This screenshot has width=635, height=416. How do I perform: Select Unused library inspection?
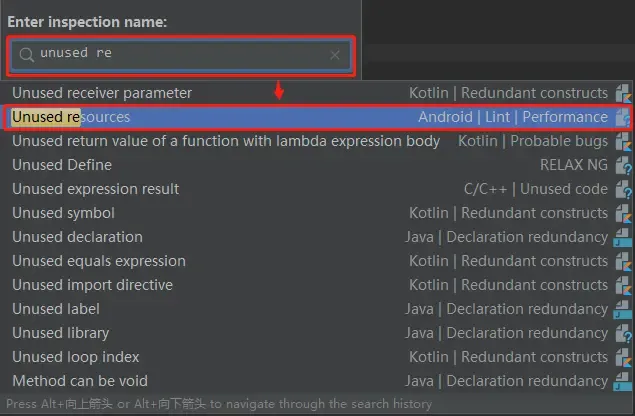point(61,333)
